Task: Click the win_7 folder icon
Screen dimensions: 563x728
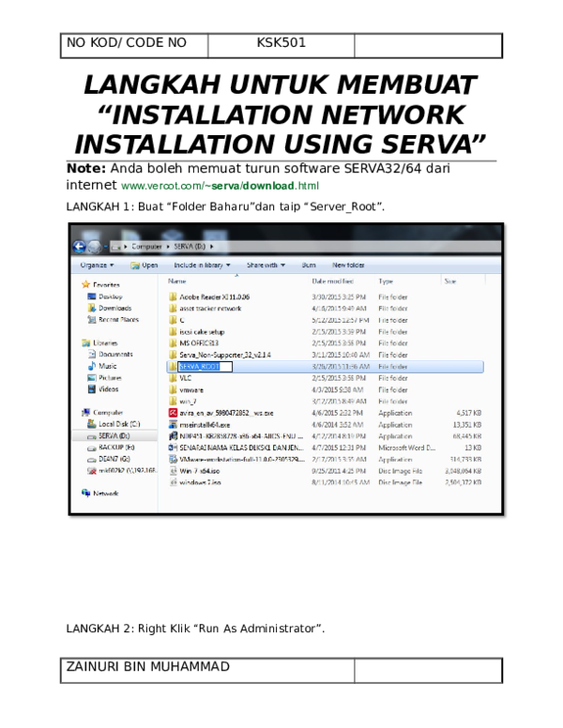Action: 173,402
